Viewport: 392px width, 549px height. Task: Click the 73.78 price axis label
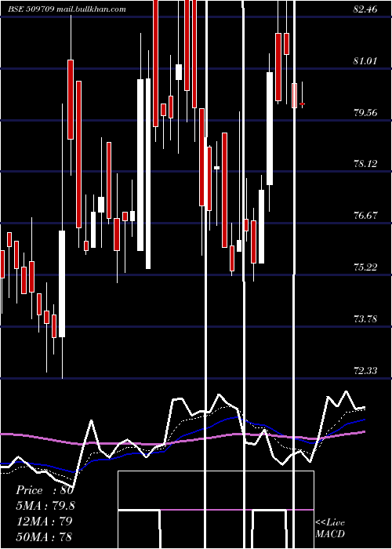click(x=365, y=319)
